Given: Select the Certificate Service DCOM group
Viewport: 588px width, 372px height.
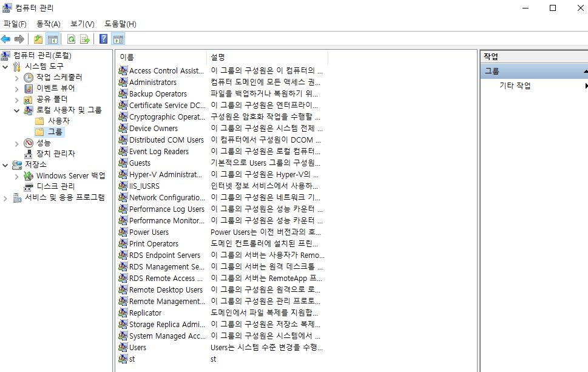Looking at the screenshot, I should pos(167,106).
